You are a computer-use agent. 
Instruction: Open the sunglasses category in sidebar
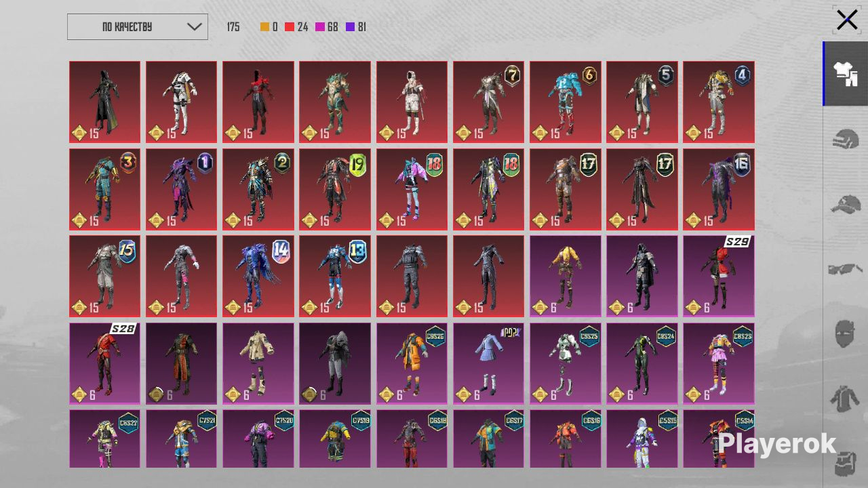pos(846,269)
